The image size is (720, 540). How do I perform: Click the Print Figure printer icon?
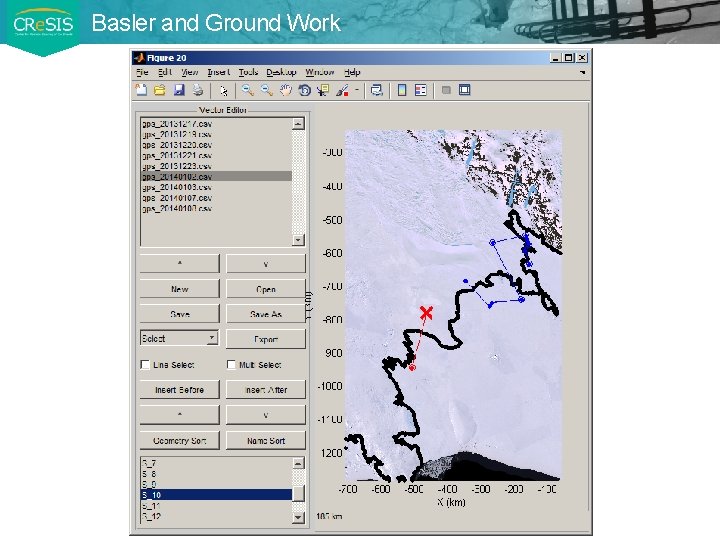point(198,90)
